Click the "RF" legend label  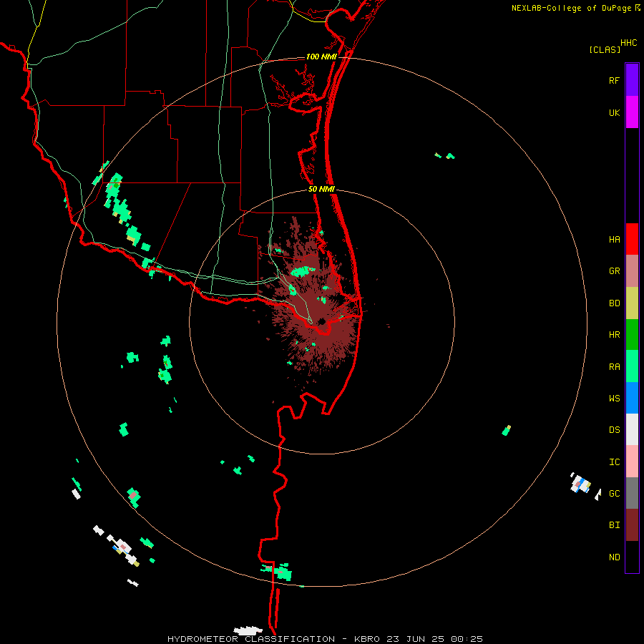614,80
